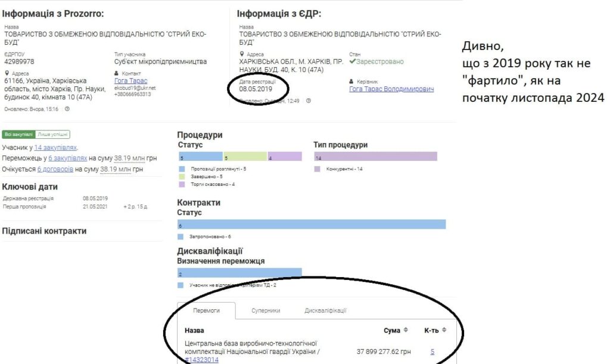This screenshot has height=364, width=610.
Task: Switch to Лише успішні purchases filter
Action: pos(52,135)
